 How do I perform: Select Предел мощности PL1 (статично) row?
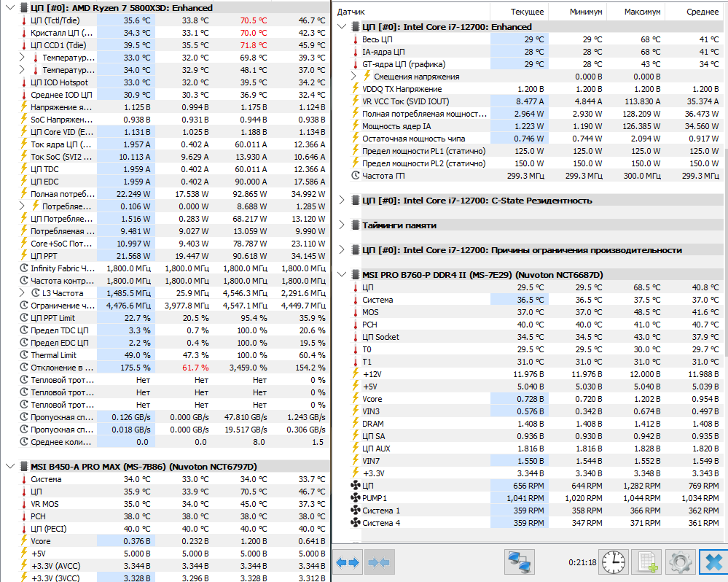[x=536, y=151]
